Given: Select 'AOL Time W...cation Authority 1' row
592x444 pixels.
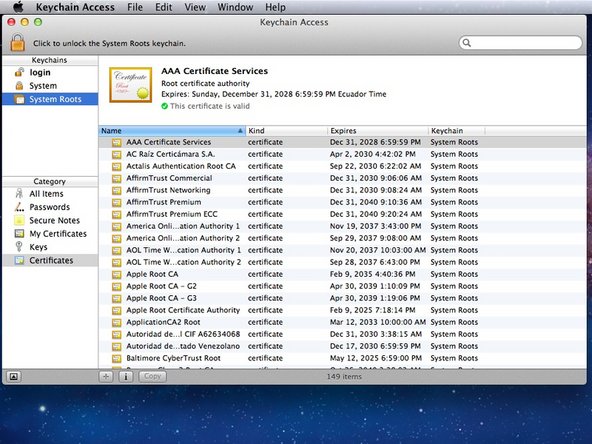Looking at the screenshot, I should click(x=342, y=250).
